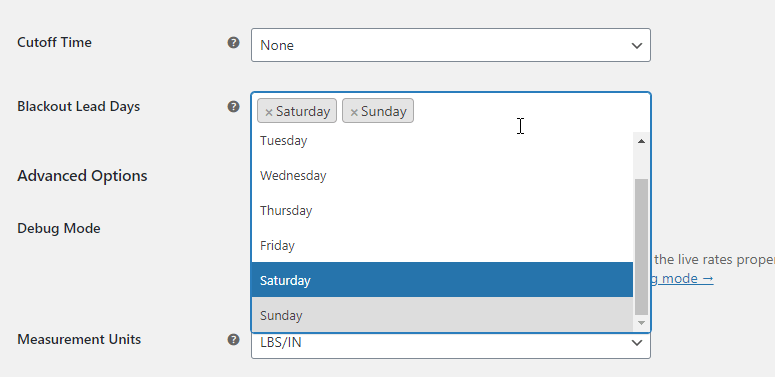
Task: Click scrollbar up arrow in day list
Action: 642,141
